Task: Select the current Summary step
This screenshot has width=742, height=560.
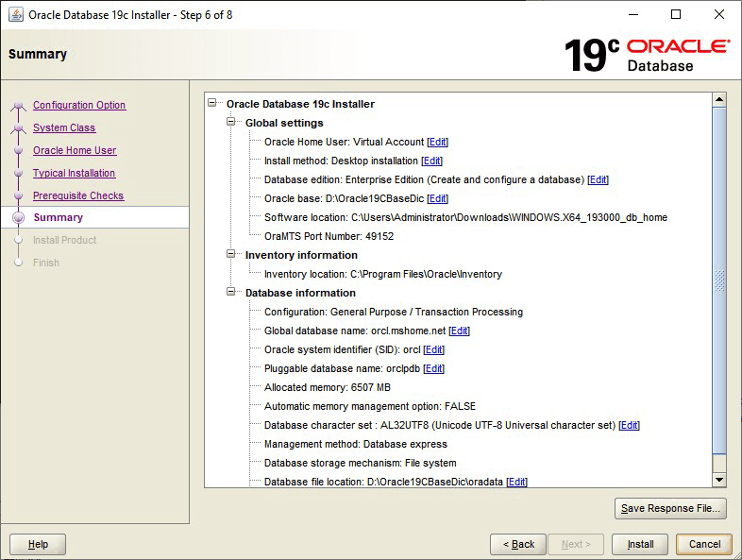Action: coord(59,217)
